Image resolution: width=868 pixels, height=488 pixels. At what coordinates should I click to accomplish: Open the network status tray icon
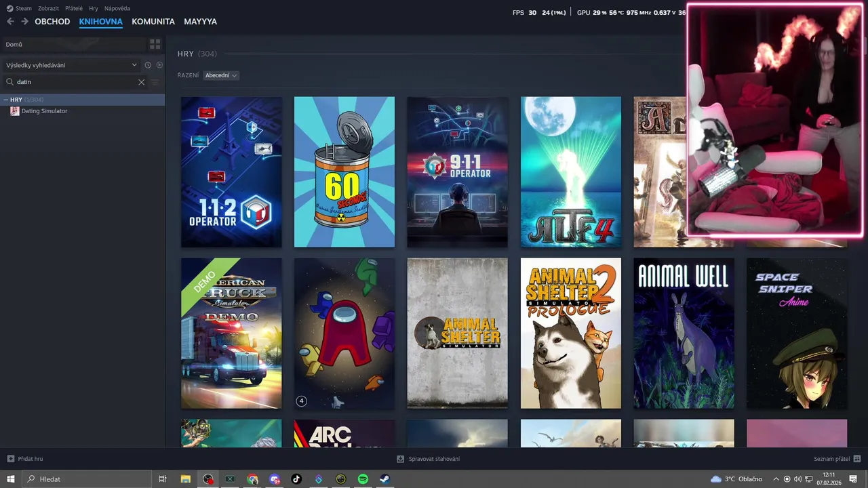(808, 479)
